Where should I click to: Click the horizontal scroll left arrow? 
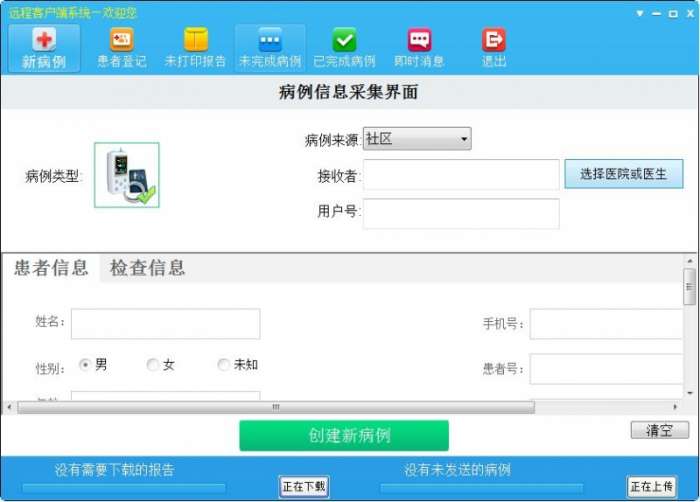(9, 407)
